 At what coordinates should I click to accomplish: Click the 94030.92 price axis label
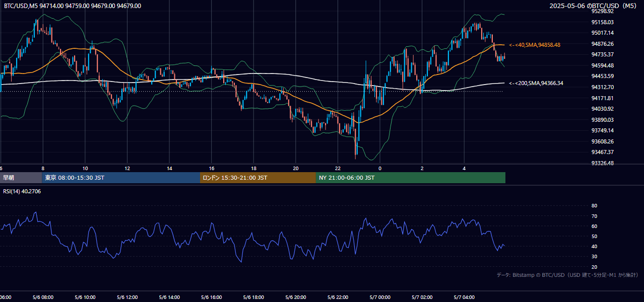tap(602, 109)
